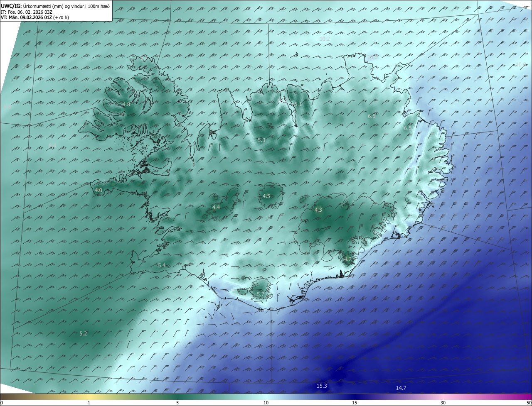
Task: Click the 5.2 value over the ocean
Action: 83,333
